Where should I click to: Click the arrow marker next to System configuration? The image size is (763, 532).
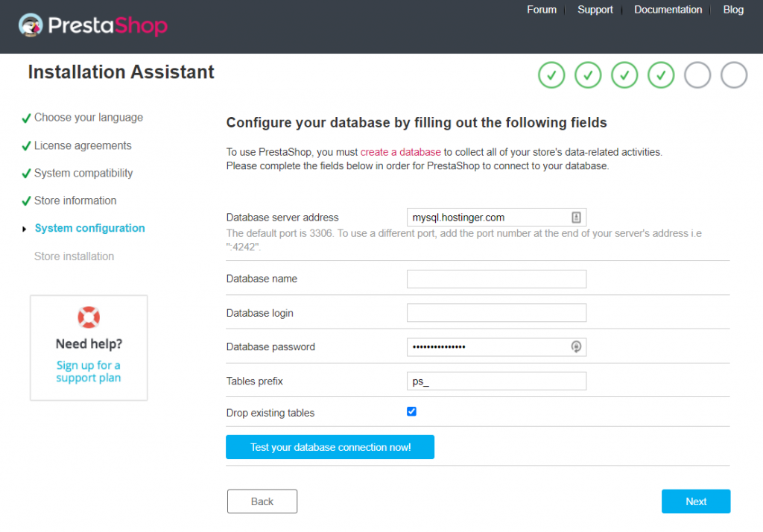pyautogui.click(x=25, y=228)
